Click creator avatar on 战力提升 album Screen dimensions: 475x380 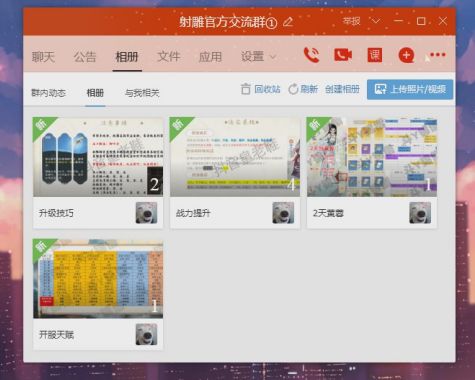(x=283, y=213)
